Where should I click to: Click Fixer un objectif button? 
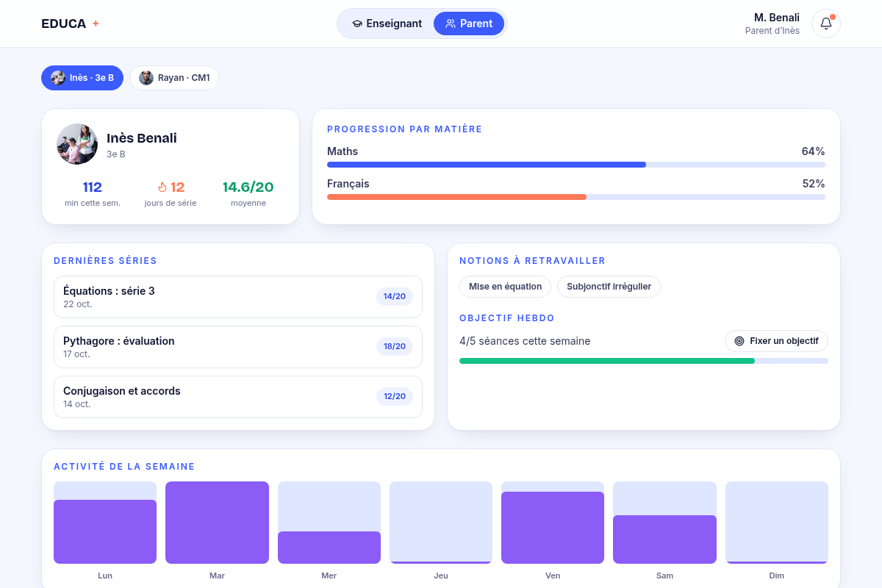point(776,341)
